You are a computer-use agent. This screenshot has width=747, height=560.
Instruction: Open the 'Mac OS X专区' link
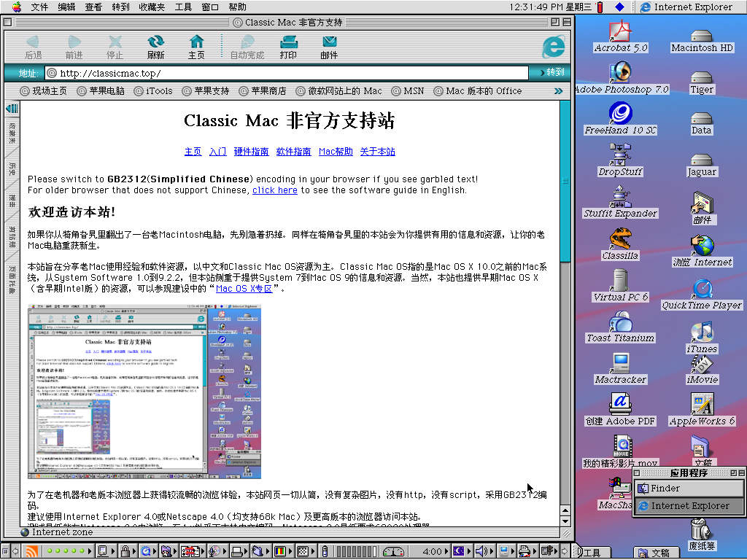(244, 289)
